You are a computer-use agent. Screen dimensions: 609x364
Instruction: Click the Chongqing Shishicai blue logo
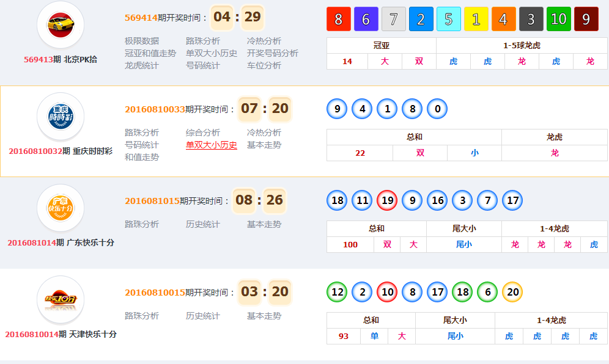point(60,116)
